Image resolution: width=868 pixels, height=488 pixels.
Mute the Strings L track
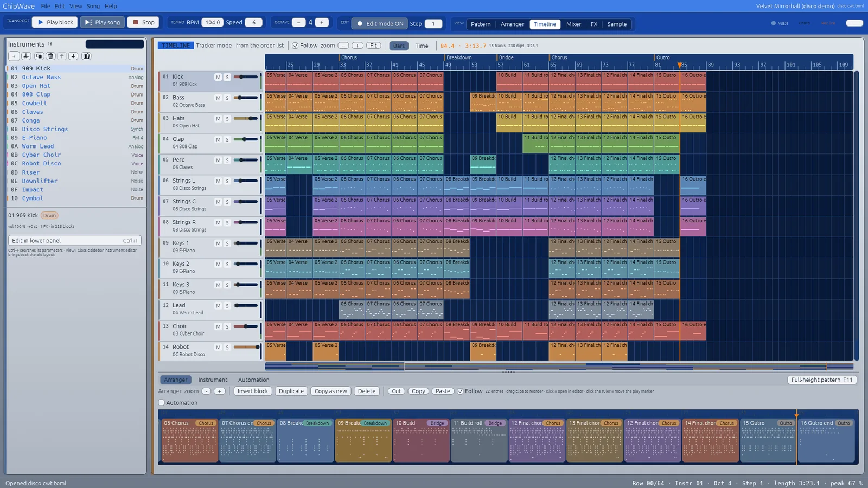(218, 181)
